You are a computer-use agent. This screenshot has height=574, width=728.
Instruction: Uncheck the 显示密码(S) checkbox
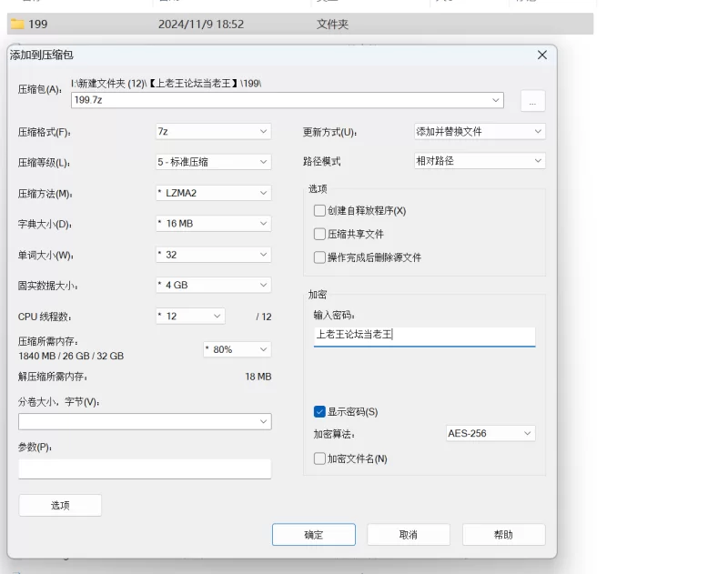tap(319, 411)
